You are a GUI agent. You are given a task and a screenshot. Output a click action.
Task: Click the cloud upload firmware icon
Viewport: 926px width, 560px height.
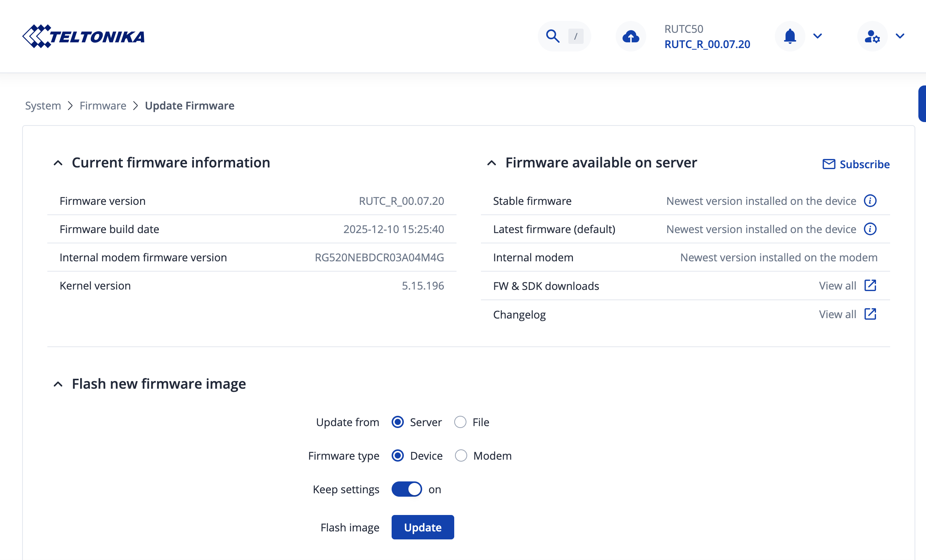click(631, 36)
